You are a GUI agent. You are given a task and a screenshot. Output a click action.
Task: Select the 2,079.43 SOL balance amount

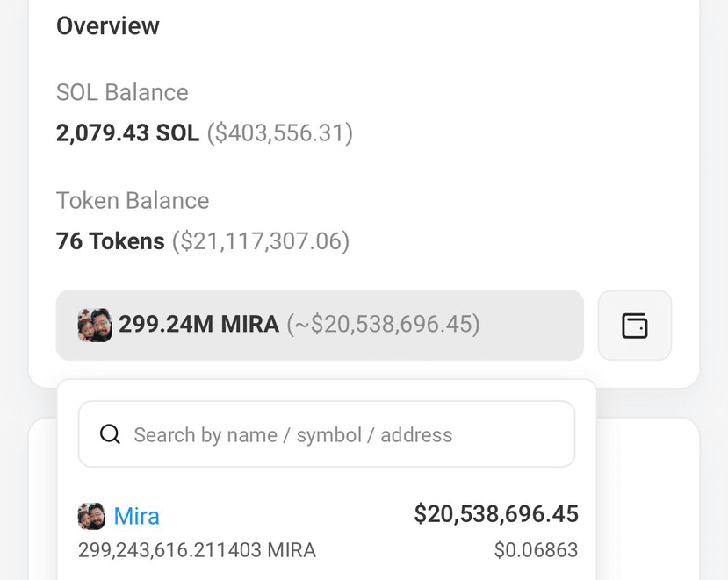tap(127, 133)
